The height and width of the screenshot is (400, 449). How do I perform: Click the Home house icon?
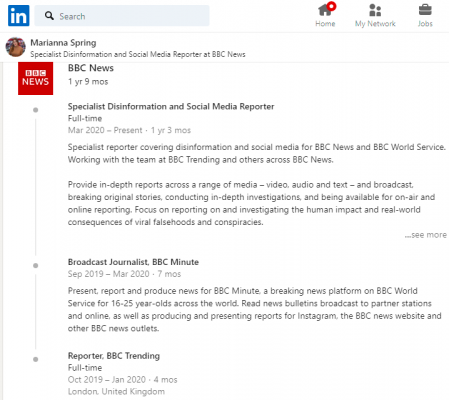tap(325, 10)
